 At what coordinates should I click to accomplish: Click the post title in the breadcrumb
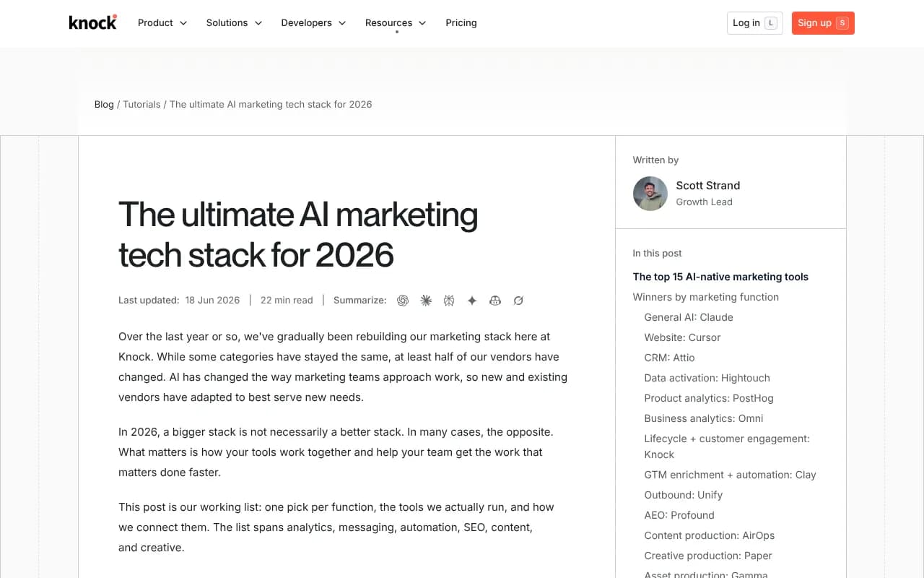pyautogui.click(x=271, y=105)
